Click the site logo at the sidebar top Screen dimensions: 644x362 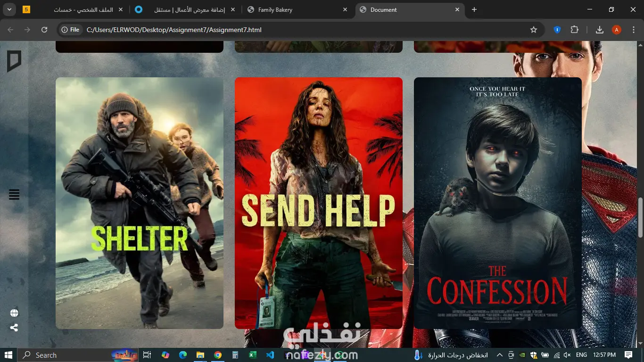[14, 61]
